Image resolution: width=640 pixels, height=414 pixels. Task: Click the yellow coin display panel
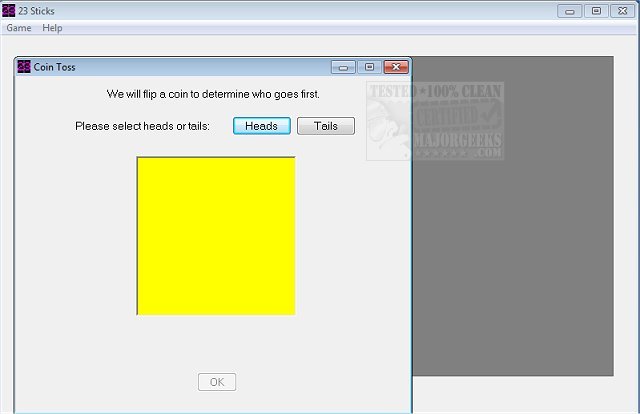click(x=216, y=236)
